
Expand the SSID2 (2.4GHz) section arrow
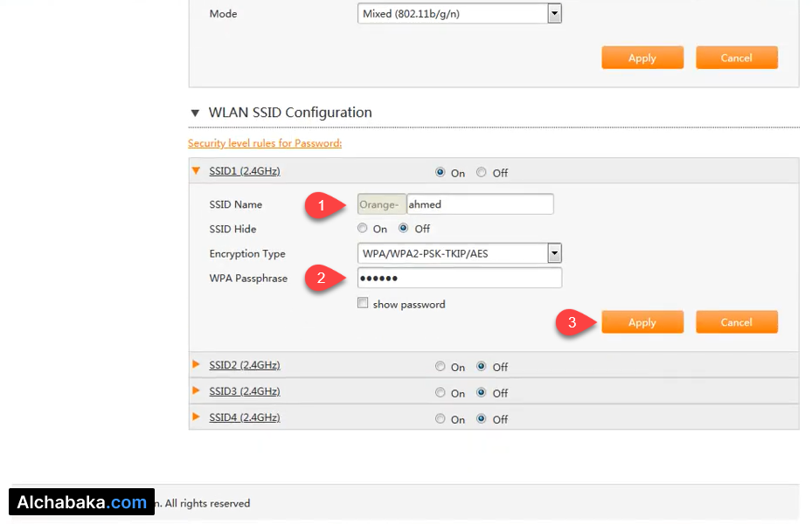coord(197,365)
